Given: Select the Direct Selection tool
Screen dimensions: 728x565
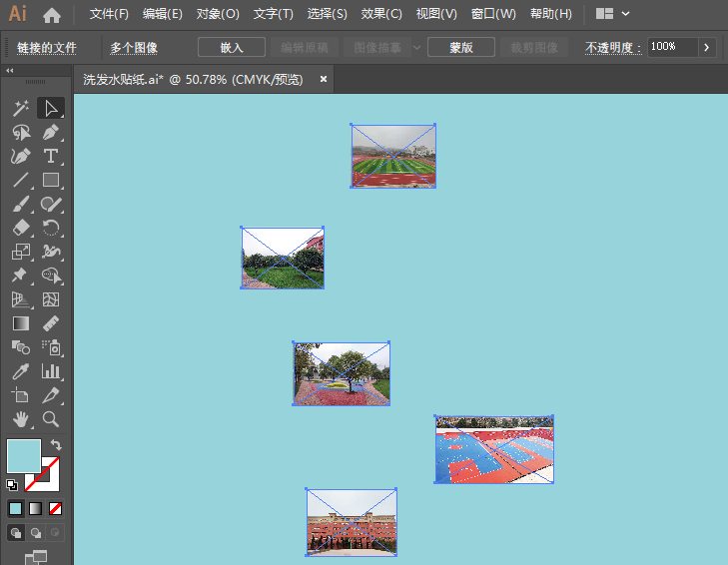Looking at the screenshot, I should point(51,108).
